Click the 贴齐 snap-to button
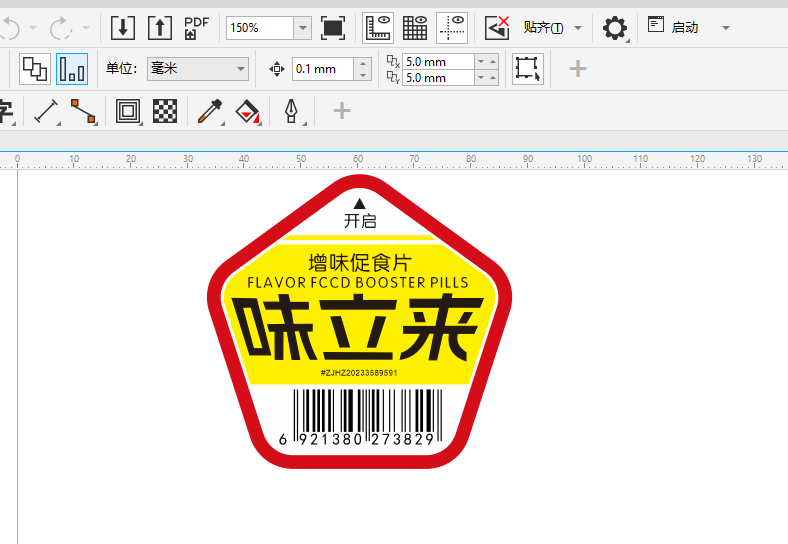Image resolution: width=788 pixels, height=544 pixels. point(543,28)
